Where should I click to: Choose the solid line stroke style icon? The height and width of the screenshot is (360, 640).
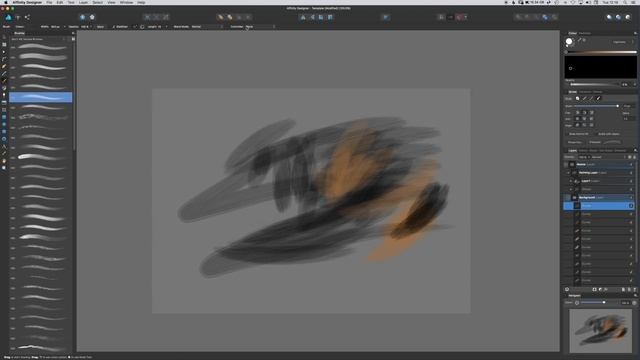tap(584, 98)
